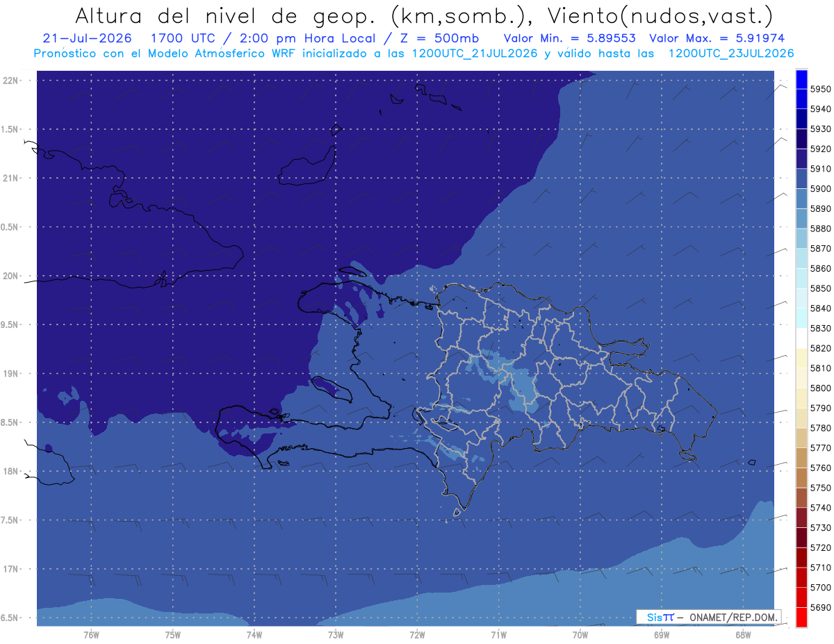This screenshot has height=644, width=834.
Task: Click the '19N' latitude axis label
Action: pyautogui.click(x=10, y=374)
